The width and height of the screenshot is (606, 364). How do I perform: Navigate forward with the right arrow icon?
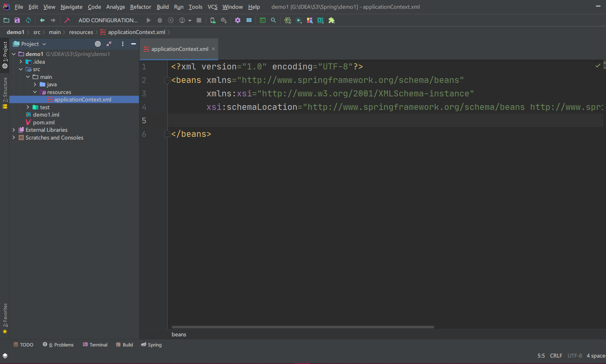coord(53,20)
